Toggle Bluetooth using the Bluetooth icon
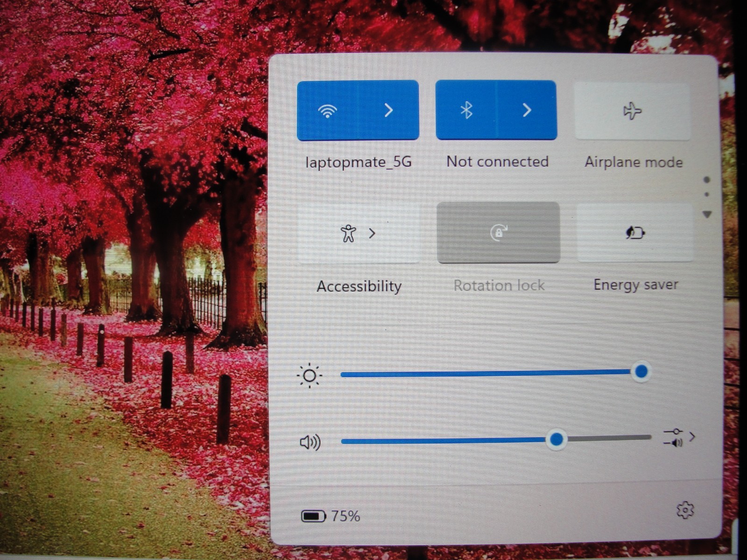 click(x=466, y=110)
